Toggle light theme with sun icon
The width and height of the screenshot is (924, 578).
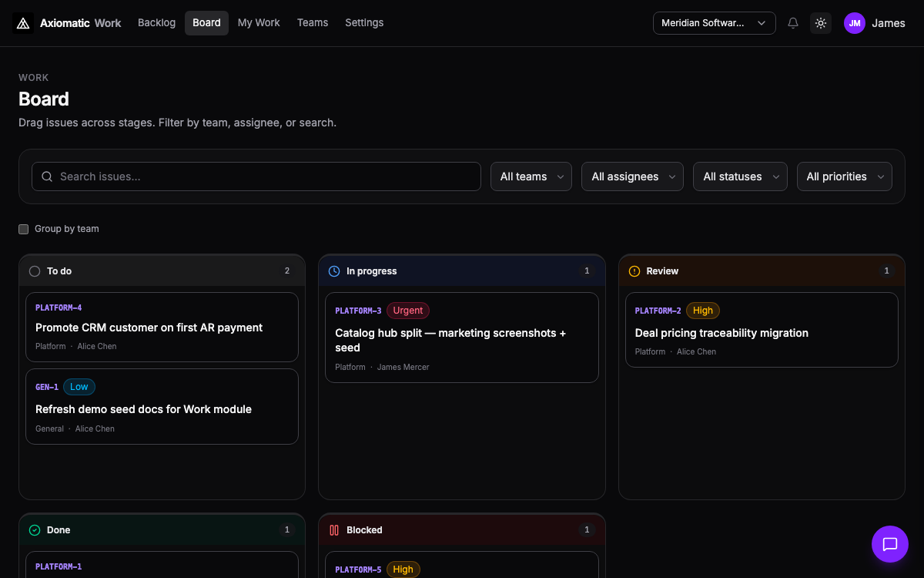click(x=821, y=23)
